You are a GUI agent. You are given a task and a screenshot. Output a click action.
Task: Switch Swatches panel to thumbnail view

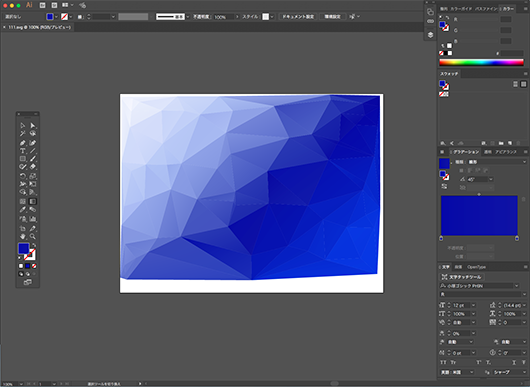[x=524, y=84]
